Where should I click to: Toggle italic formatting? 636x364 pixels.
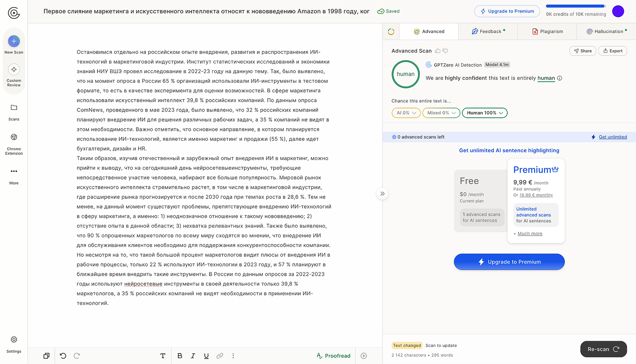click(193, 356)
